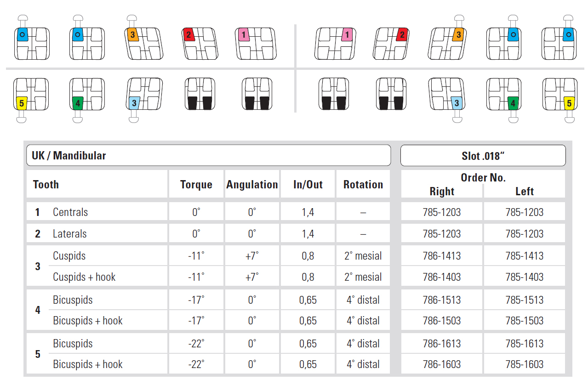Click the UK / Mandibular header
Screen dimensions: 588x391
208,156
